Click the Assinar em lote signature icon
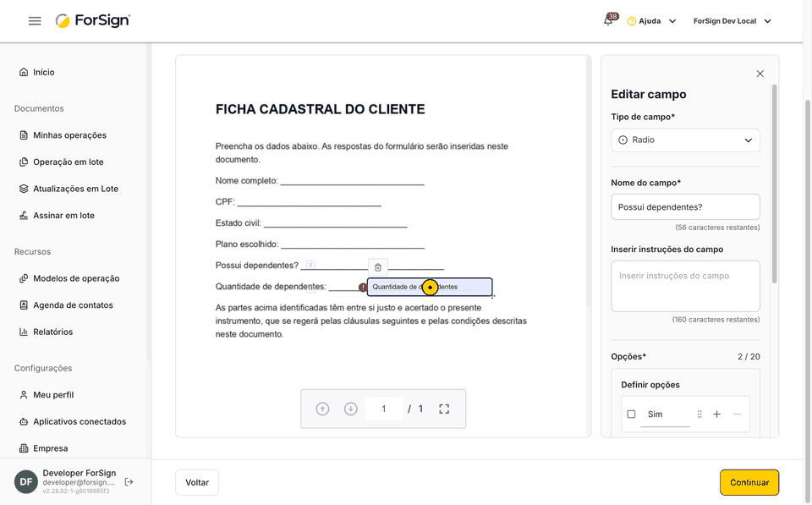Image resolution: width=812 pixels, height=505 pixels. (x=24, y=216)
